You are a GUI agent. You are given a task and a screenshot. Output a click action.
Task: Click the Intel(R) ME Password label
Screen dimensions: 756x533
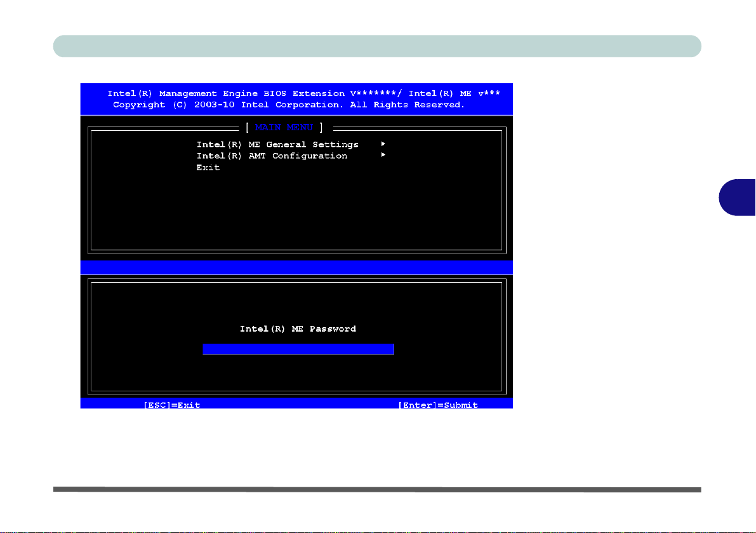(298, 329)
